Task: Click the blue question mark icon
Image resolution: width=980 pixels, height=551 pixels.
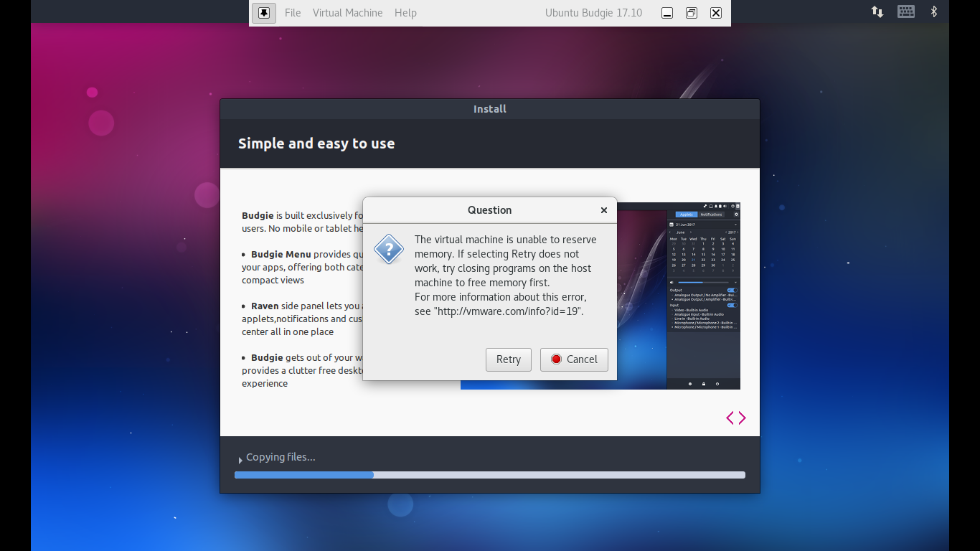Action: coord(389,249)
